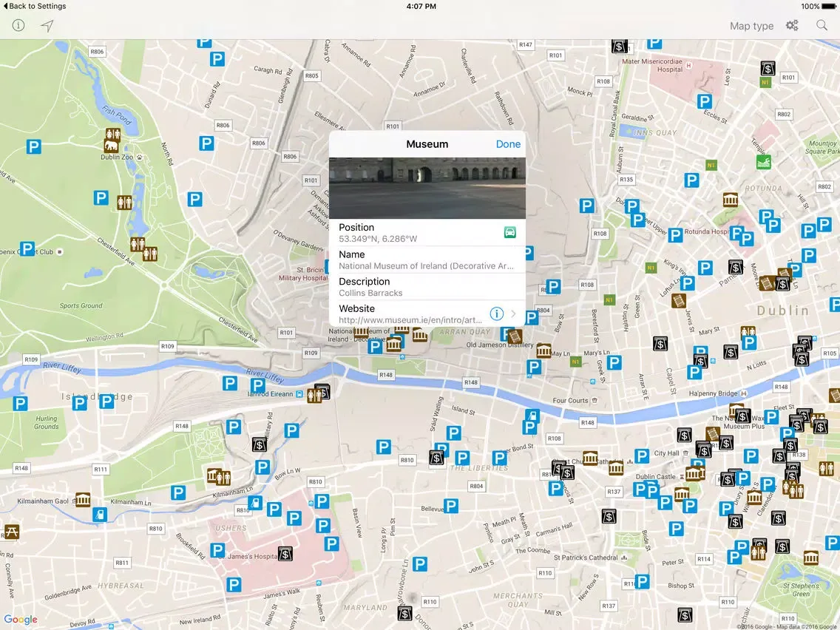Tap the picnic table icon near Inchicore Rd
840x630 pixels.
[11, 532]
